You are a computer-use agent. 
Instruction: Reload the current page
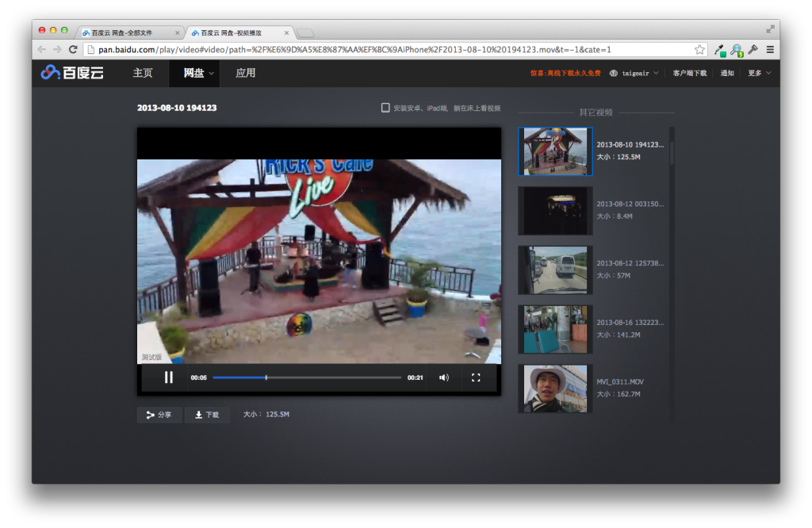pyautogui.click(x=73, y=50)
